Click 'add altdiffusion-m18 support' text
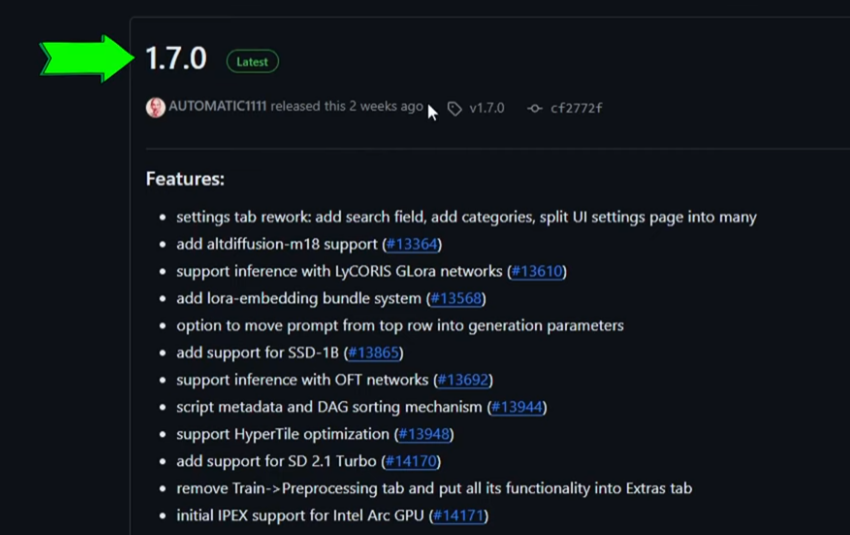 [x=276, y=244]
